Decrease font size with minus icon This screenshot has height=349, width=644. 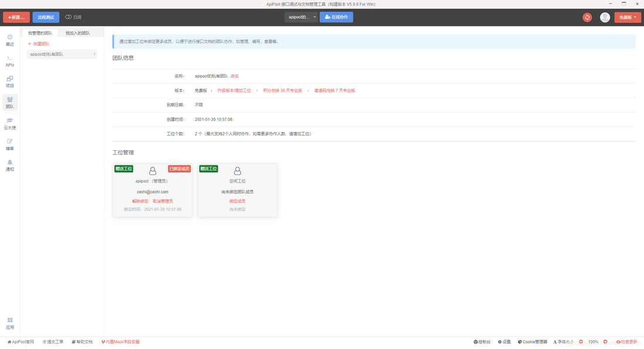581,341
